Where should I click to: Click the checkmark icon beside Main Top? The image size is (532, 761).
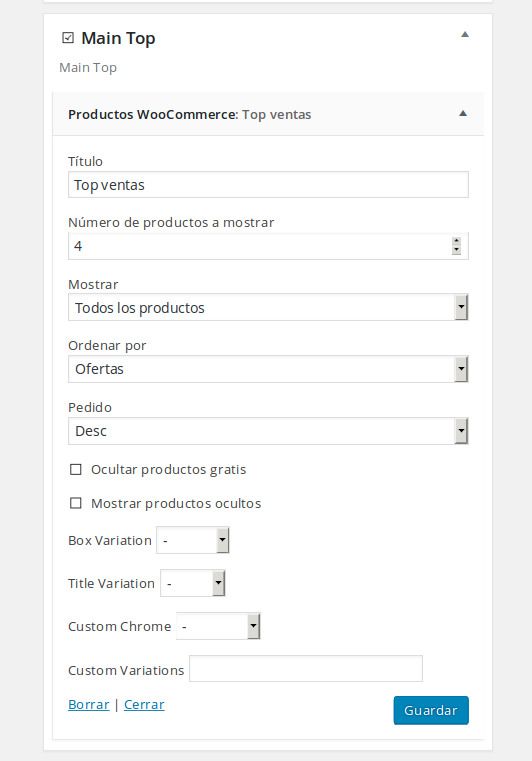click(x=68, y=37)
